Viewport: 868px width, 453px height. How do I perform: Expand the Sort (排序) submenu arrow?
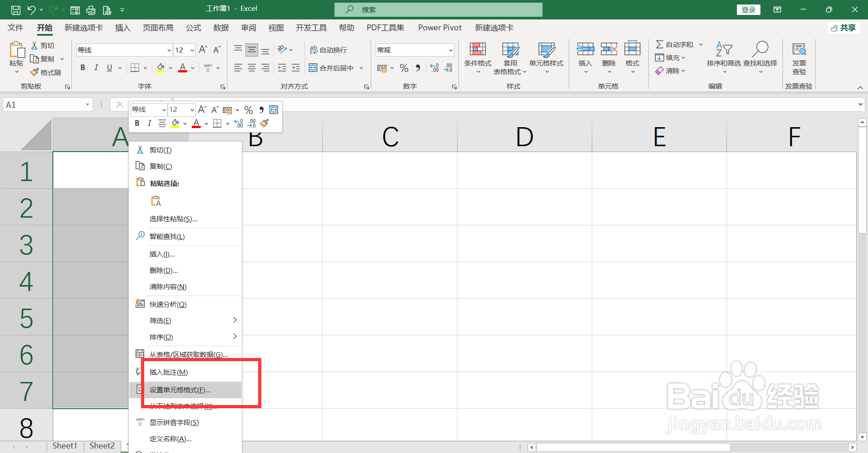pos(235,336)
